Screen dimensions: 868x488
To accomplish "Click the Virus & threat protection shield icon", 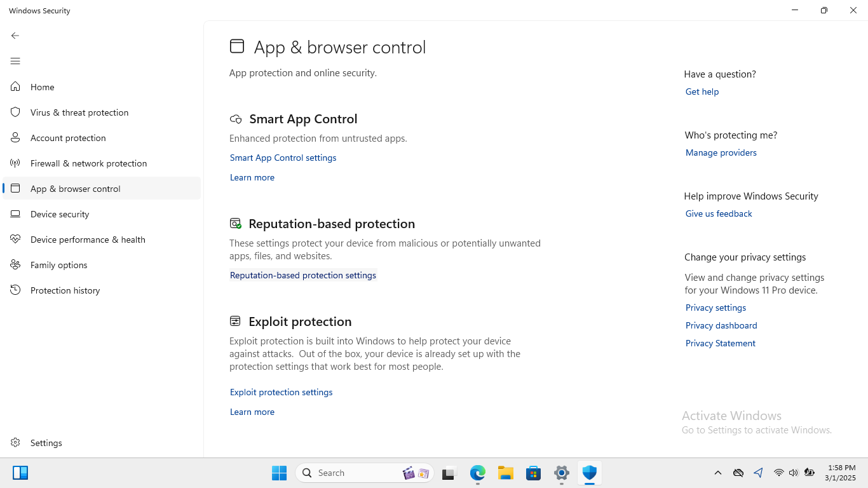I will (15, 112).
